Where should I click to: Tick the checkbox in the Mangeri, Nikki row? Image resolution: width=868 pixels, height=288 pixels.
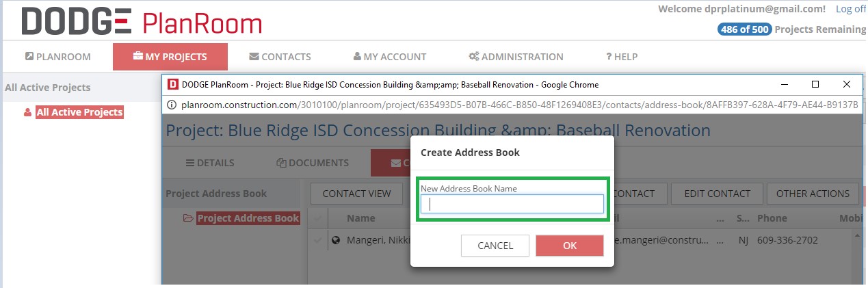[317, 240]
